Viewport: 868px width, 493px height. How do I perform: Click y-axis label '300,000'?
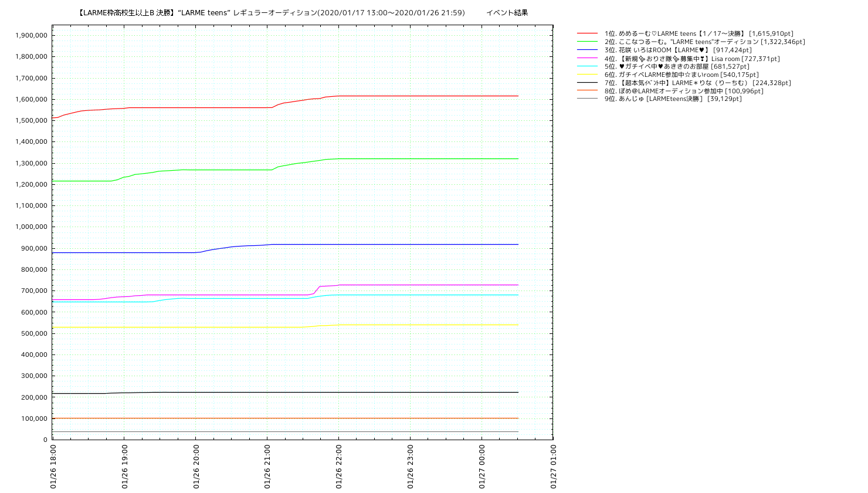pos(35,376)
